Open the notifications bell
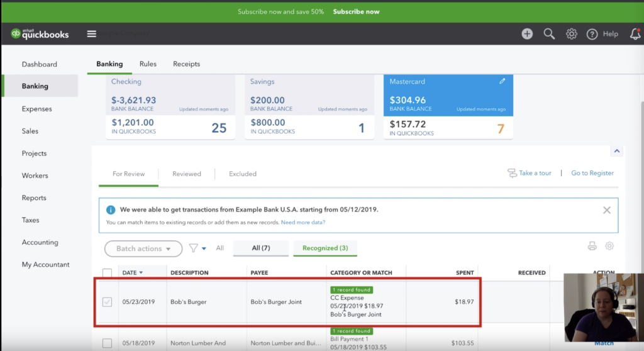The width and height of the screenshot is (644, 351). [x=635, y=34]
